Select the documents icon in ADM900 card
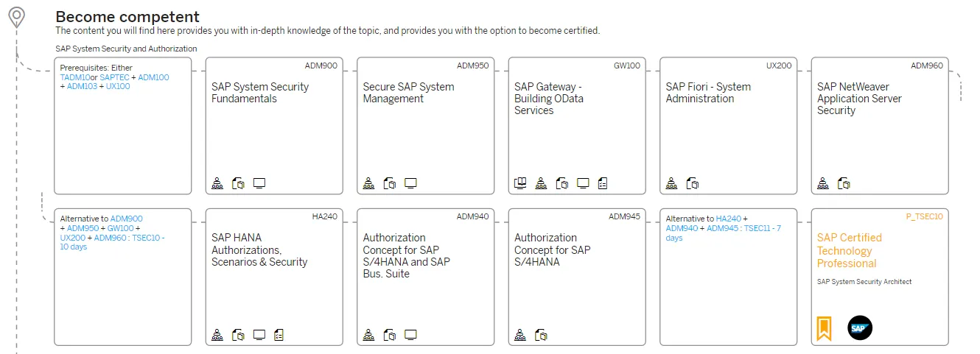Screen dimensions: 980x354 point(238,183)
